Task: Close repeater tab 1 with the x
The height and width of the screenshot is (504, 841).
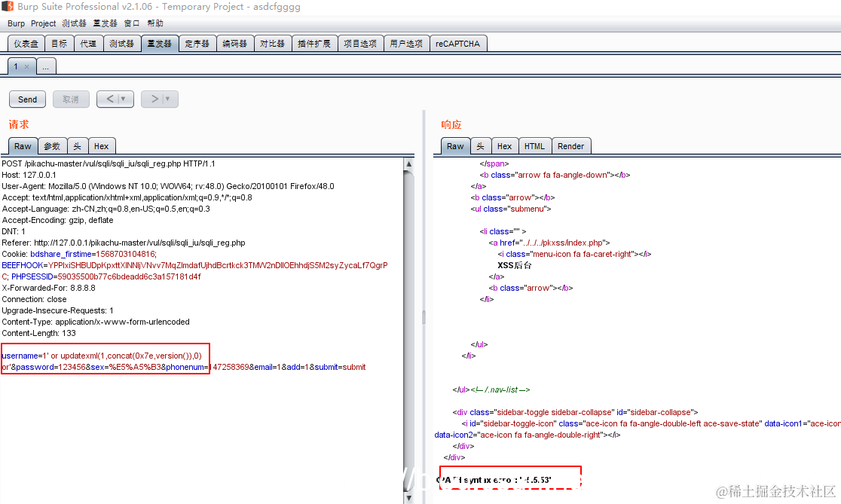Action: pos(26,66)
